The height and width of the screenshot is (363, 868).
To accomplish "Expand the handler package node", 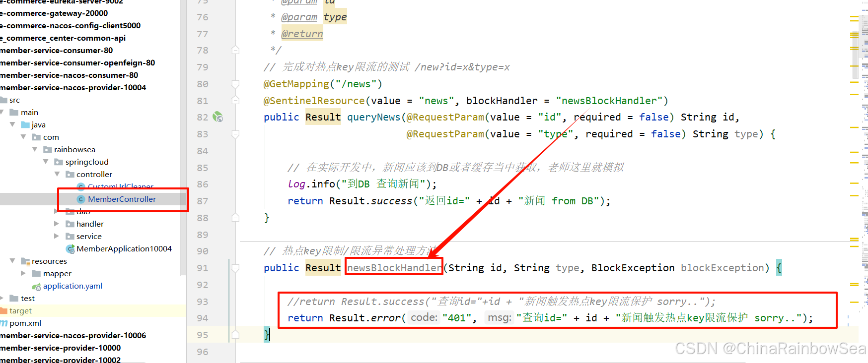I will pyautogui.click(x=57, y=224).
